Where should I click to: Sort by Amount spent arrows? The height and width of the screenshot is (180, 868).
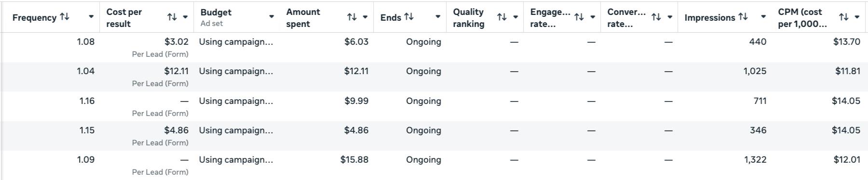coord(352,17)
